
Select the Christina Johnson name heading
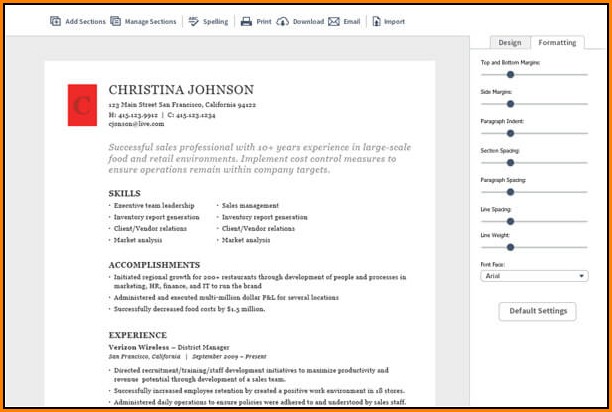[181, 90]
